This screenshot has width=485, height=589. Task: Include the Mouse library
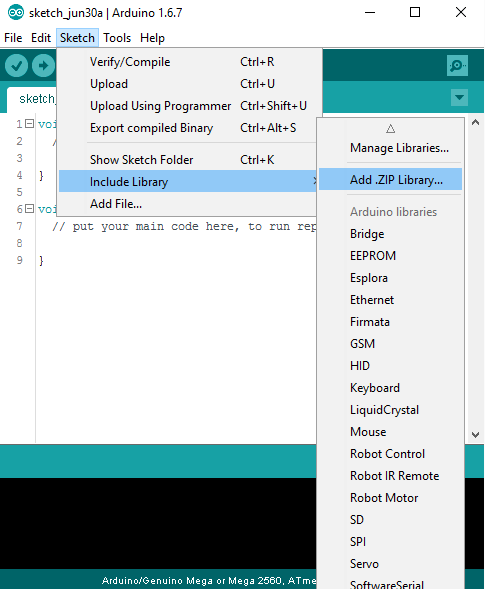pos(390,432)
